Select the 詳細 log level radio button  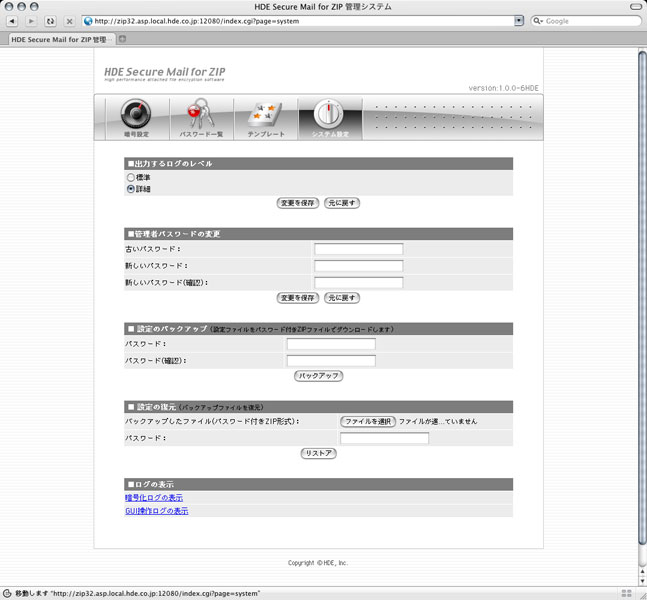pyautogui.click(x=131, y=189)
